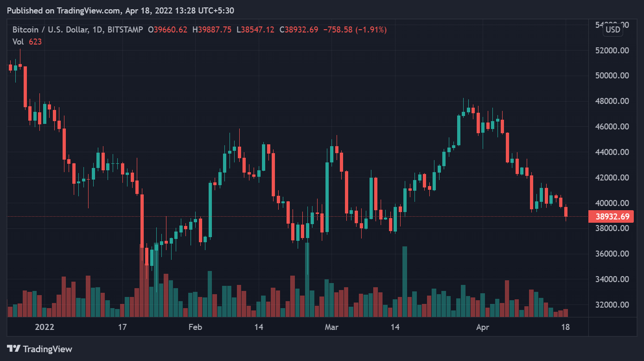Select the Vol indicator label
Image resolution: width=644 pixels, height=361 pixels.
pyautogui.click(x=18, y=42)
